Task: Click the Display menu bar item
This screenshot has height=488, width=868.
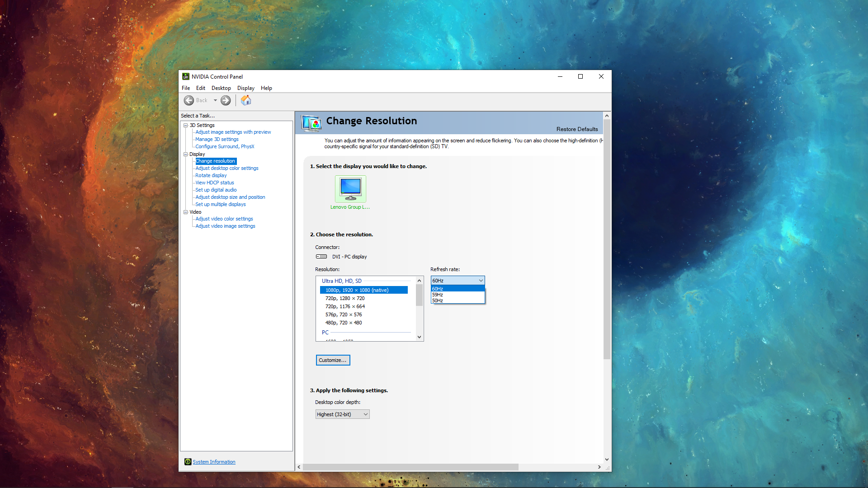Action: [x=245, y=88]
